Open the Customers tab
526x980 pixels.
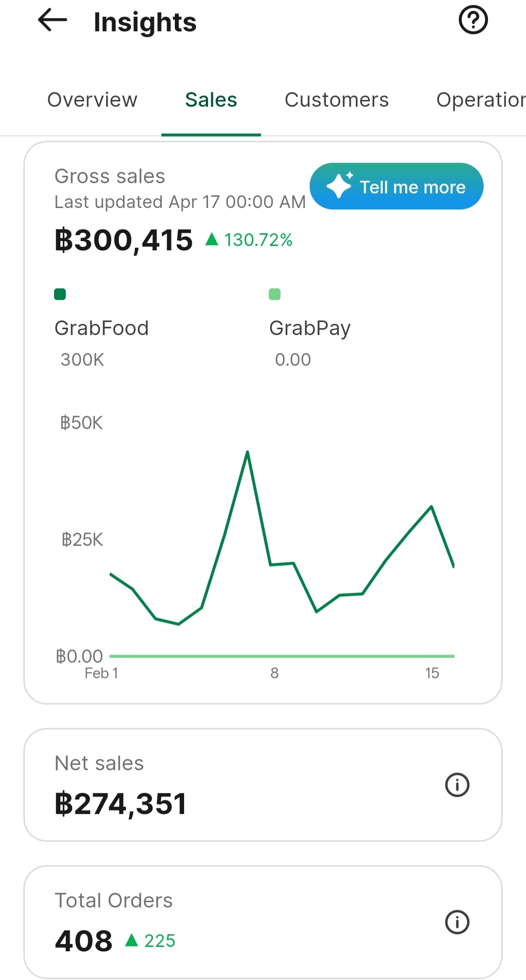(337, 100)
